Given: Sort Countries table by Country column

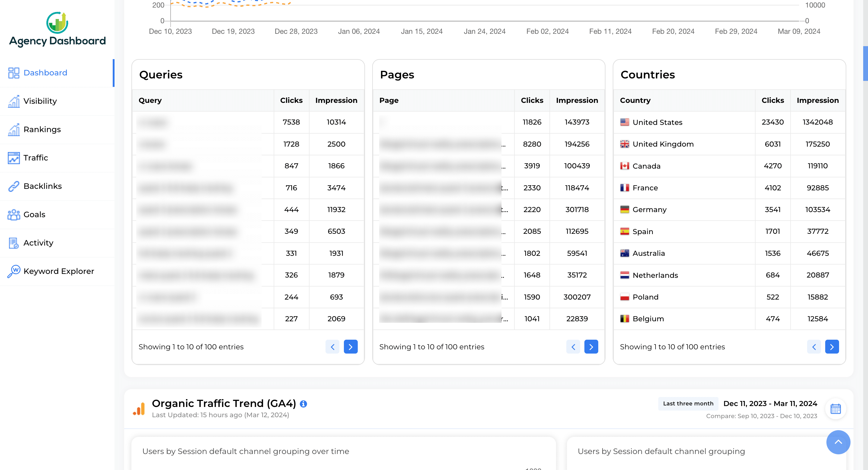Looking at the screenshot, I should [x=684, y=100].
